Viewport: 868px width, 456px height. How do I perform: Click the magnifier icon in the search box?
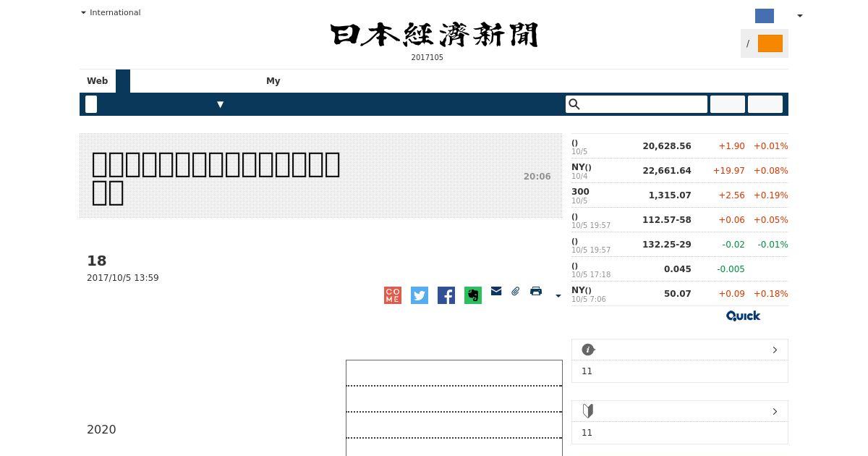[x=574, y=104]
